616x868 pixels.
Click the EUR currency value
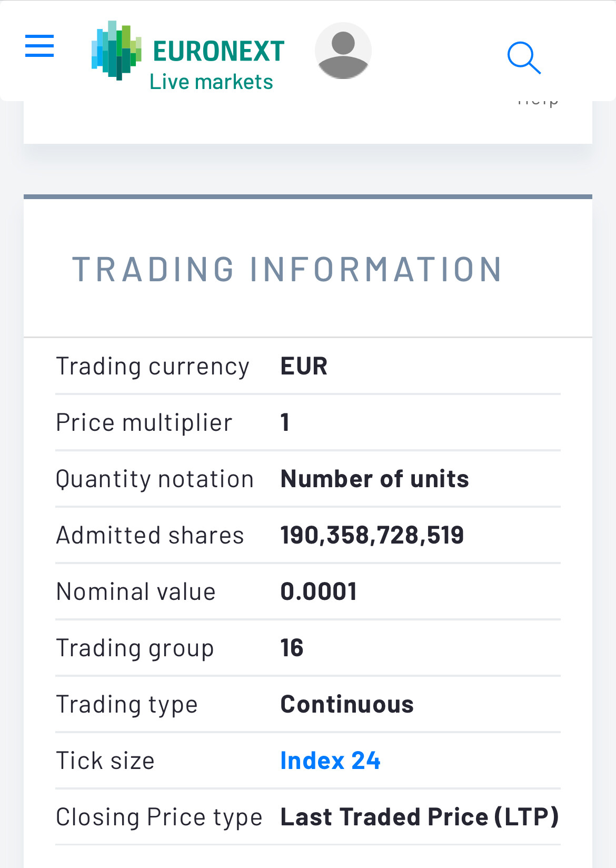pyautogui.click(x=304, y=366)
